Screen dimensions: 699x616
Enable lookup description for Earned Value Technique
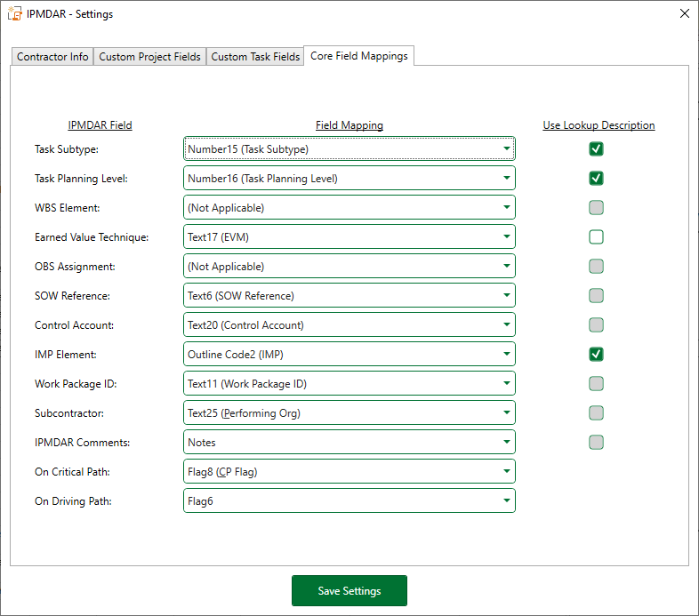[596, 236]
